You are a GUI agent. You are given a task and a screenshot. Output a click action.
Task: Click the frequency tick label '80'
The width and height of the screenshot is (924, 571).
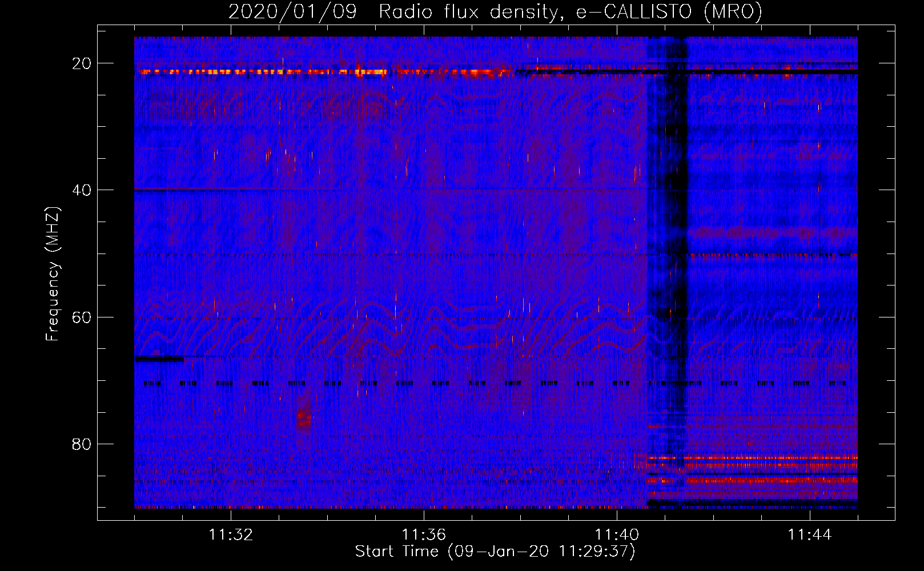[x=82, y=444]
